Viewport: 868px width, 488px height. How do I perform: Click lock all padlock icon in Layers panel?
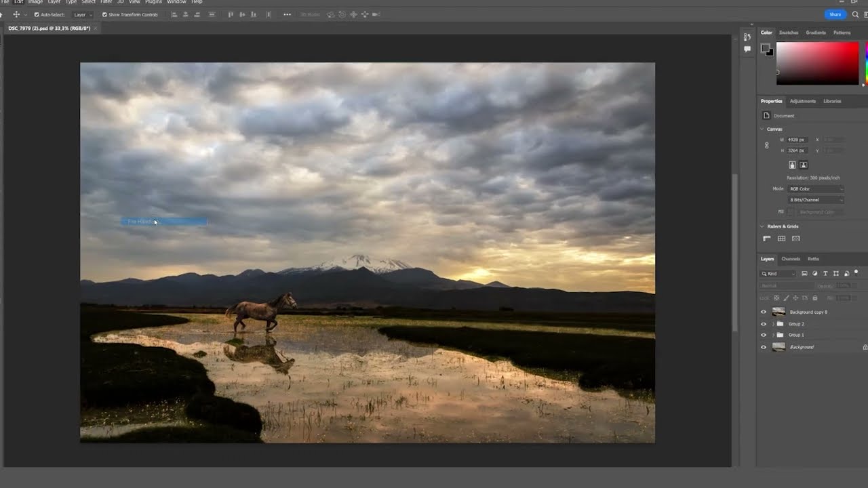click(x=814, y=298)
